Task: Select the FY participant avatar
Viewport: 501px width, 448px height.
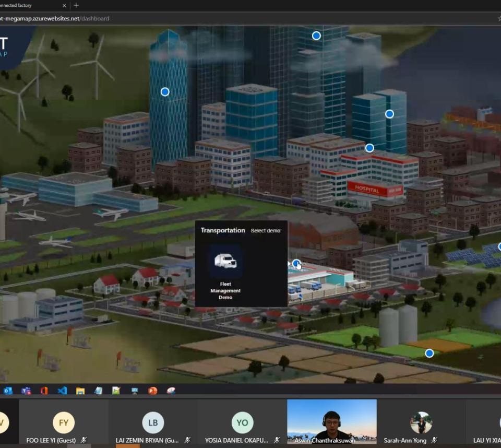Action: tap(64, 422)
